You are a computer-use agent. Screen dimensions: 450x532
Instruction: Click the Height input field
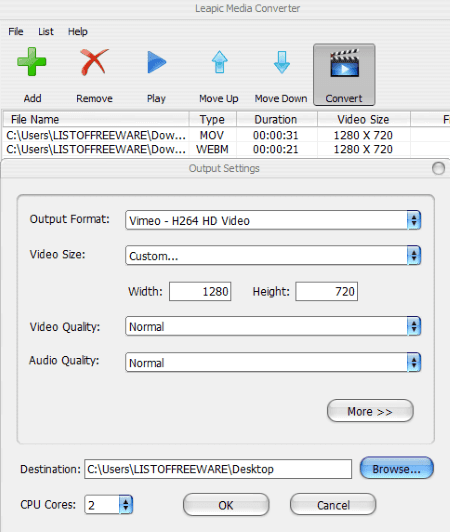pos(326,291)
